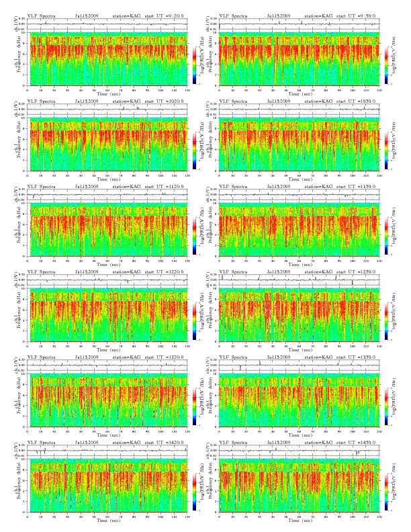411x532 pixels.
Task: Select the spectrogram panel starting at UT 1050:0
Action: click(x=299, y=144)
